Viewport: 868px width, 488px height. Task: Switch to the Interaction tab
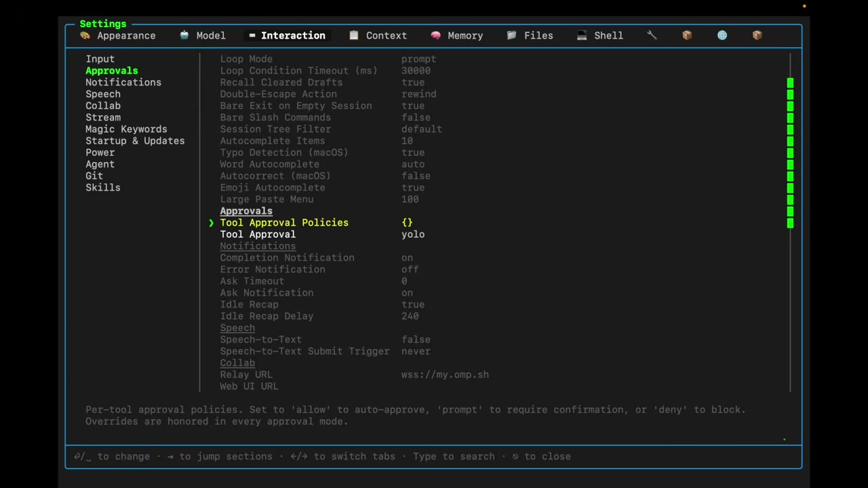287,35
